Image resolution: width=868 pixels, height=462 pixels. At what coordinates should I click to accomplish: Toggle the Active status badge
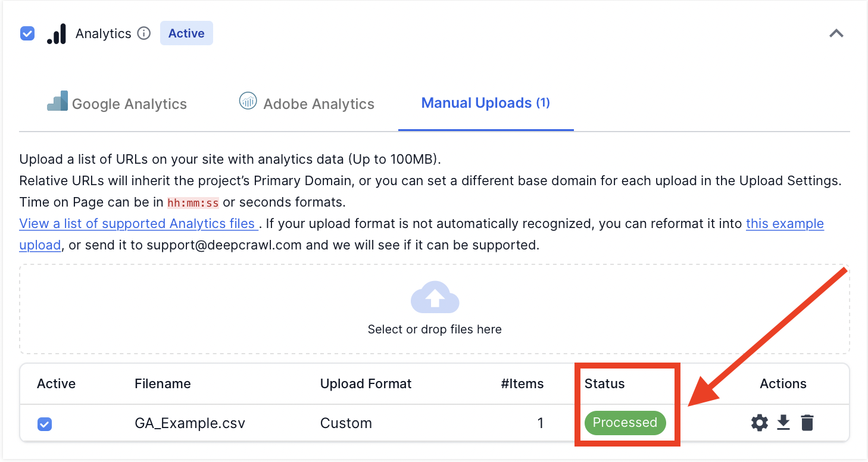186,33
